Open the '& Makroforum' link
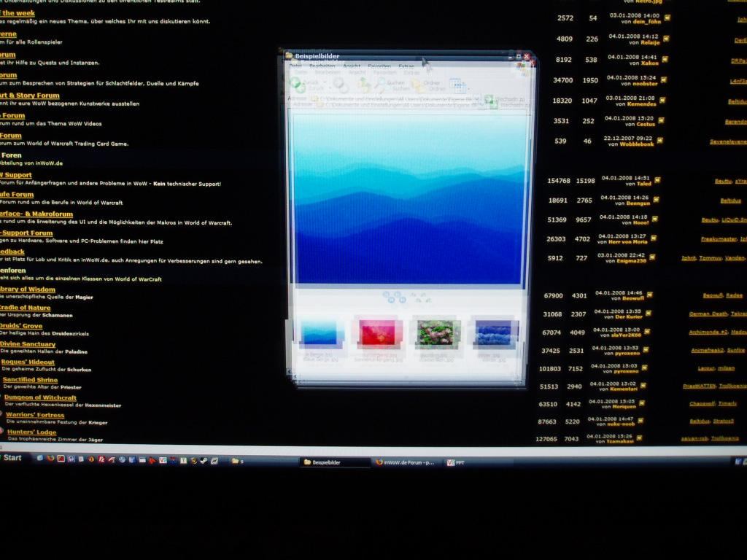 pyautogui.click(x=36, y=214)
